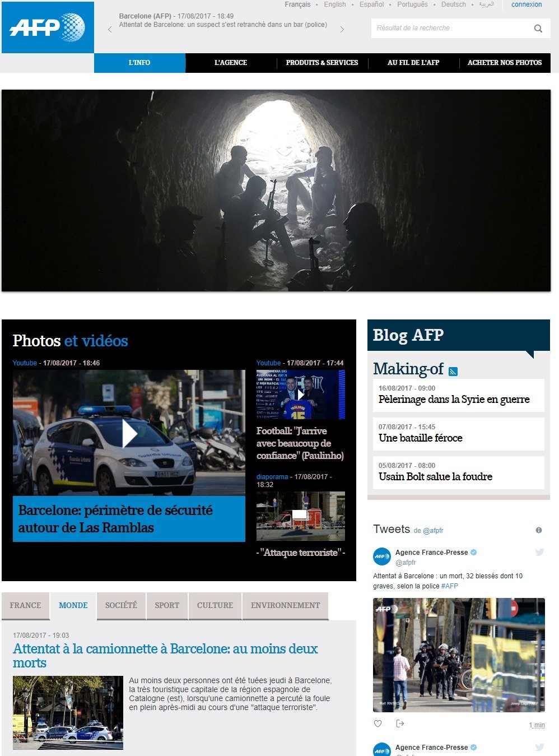The height and width of the screenshot is (756, 559).
Task: Open the Making-of heading link
Action: click(408, 369)
